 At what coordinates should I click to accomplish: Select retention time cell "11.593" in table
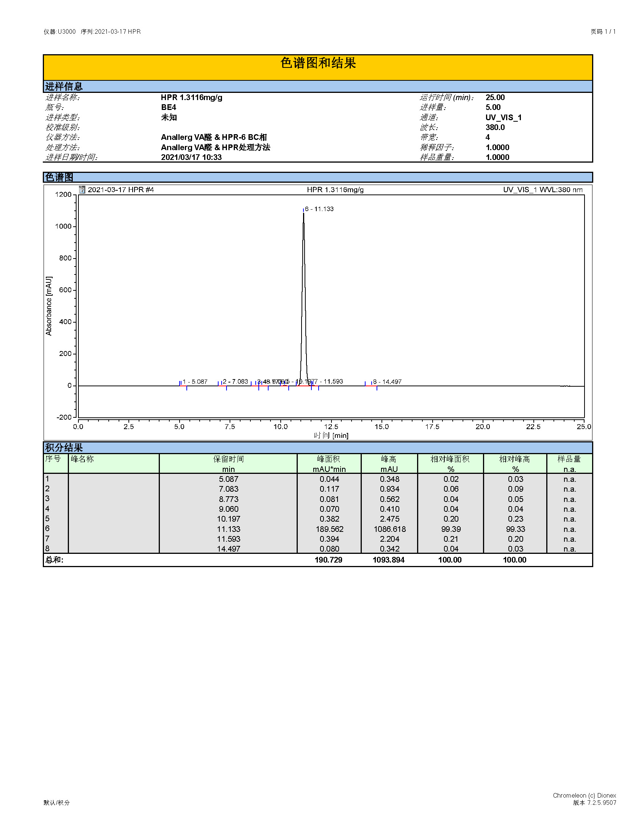[x=228, y=539]
